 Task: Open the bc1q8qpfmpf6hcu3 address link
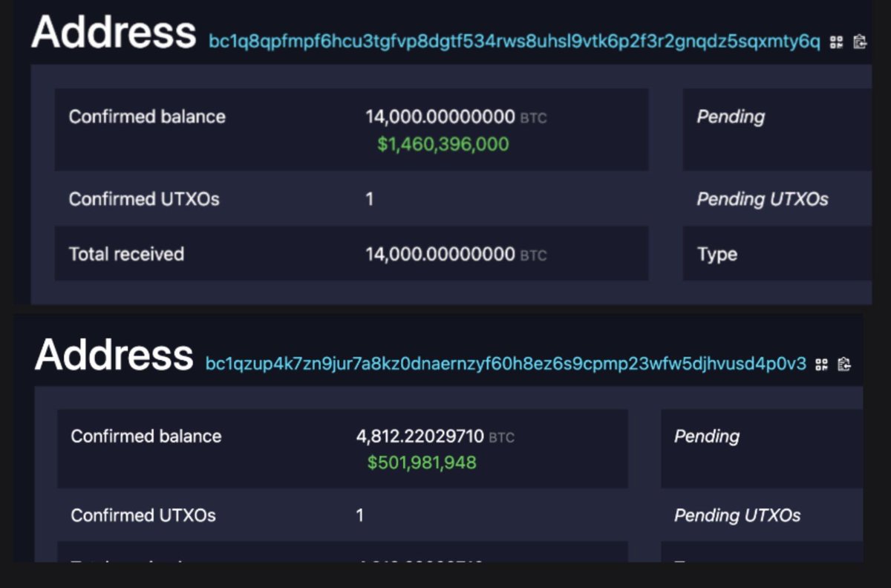[x=515, y=42]
